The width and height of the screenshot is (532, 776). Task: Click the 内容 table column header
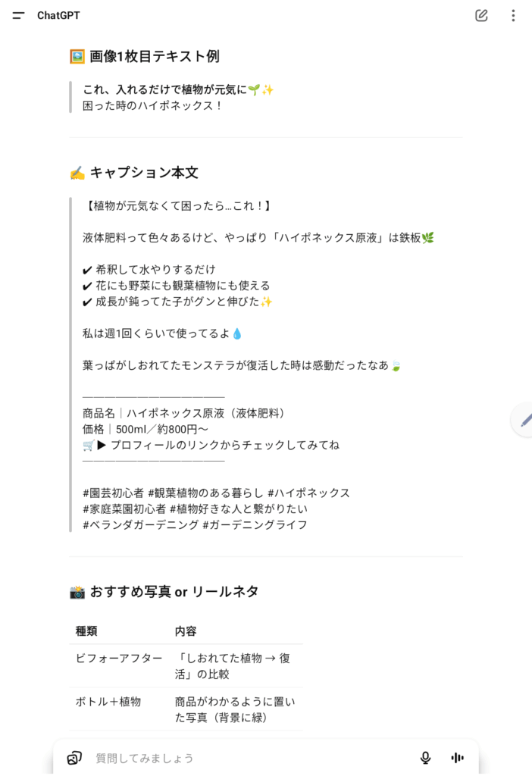point(186,630)
